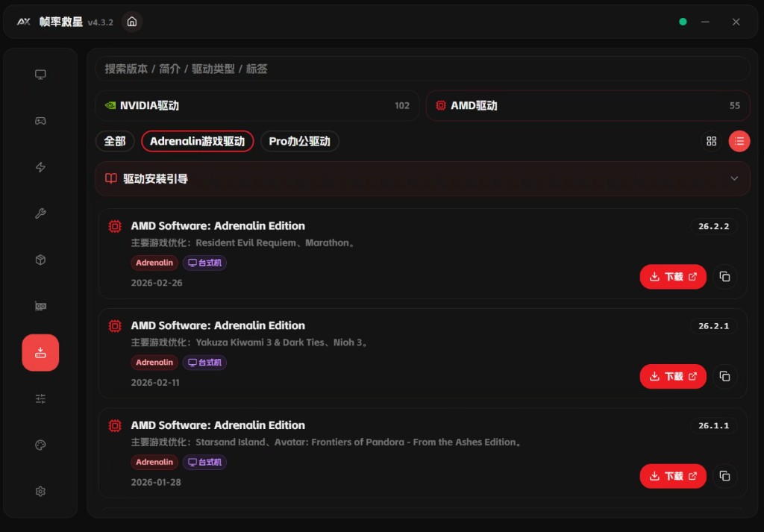The image size is (764, 532).
Task: Copy link for driver 26.2.1
Action: (x=724, y=377)
